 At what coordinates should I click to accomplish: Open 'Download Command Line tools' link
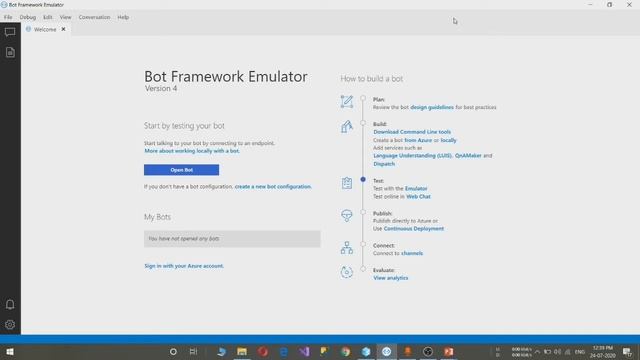(x=412, y=132)
